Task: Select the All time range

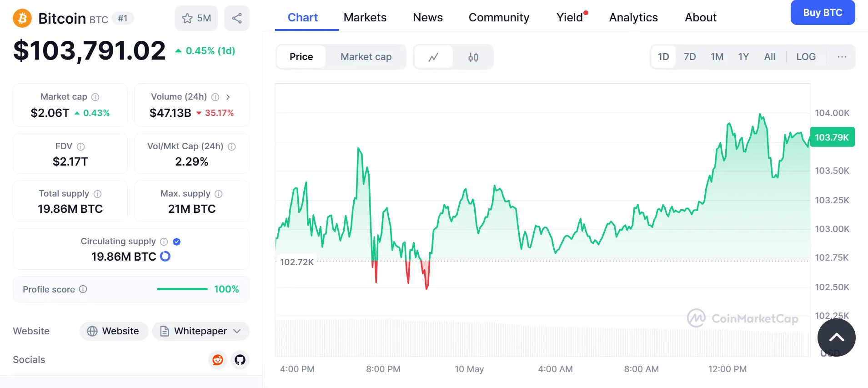Action: [770, 57]
